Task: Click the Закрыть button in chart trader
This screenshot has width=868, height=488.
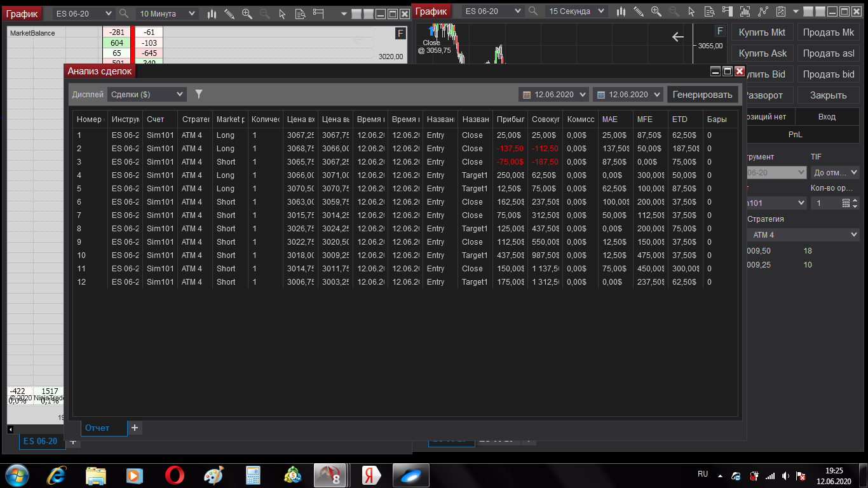Action: coord(828,95)
